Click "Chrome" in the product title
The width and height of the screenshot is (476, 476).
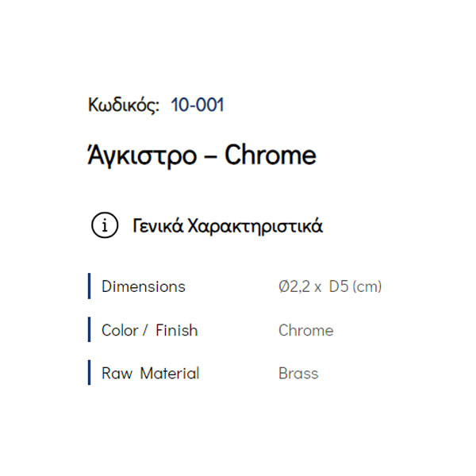point(270,155)
